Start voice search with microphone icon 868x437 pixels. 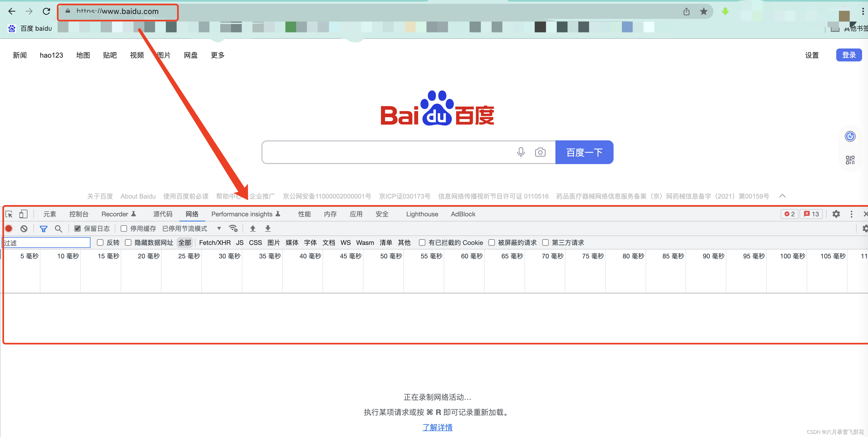(521, 152)
